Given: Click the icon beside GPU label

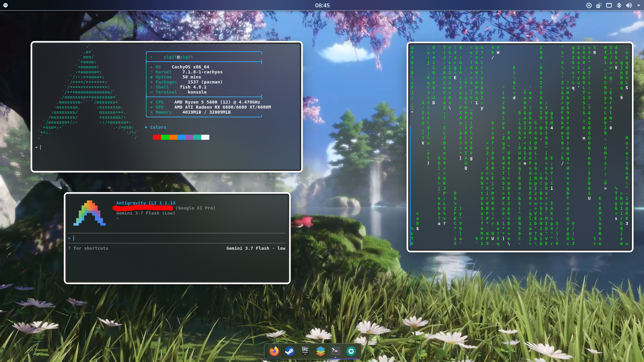Looking at the screenshot, I should click(x=151, y=107).
